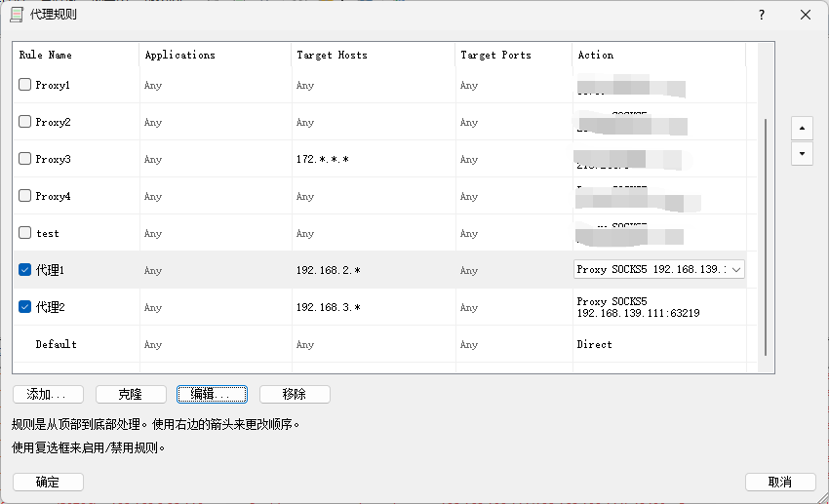Enable the Proxy4 rule checkbox
The image size is (829, 504).
click(24, 196)
